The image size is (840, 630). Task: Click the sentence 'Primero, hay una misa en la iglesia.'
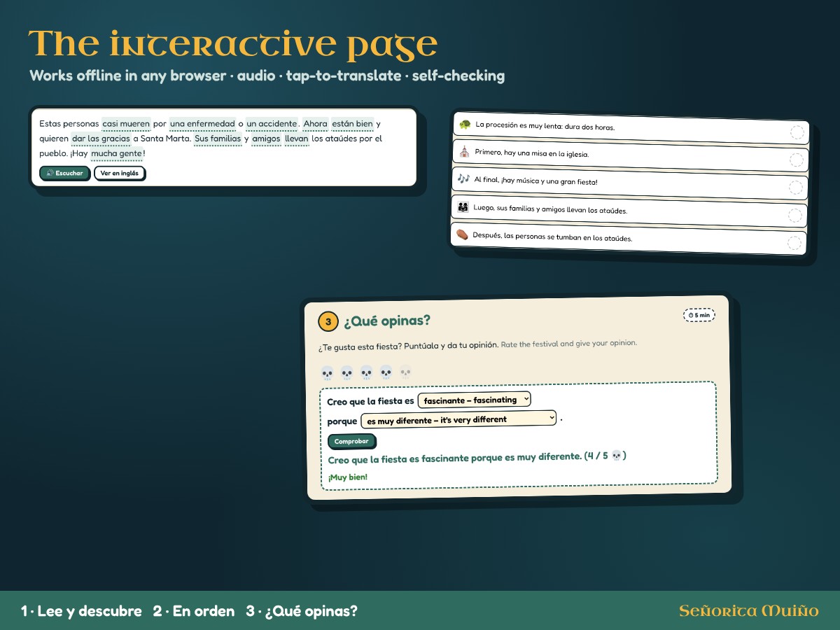[x=532, y=153]
